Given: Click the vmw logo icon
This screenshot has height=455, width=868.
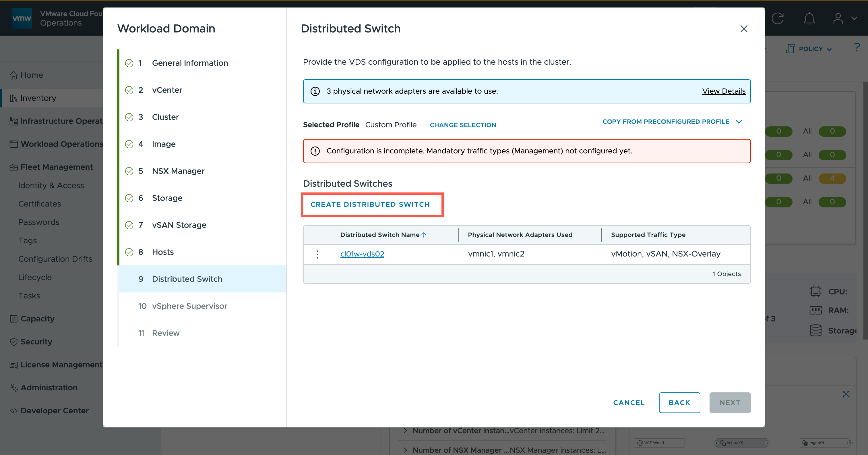Looking at the screenshot, I should (x=22, y=18).
